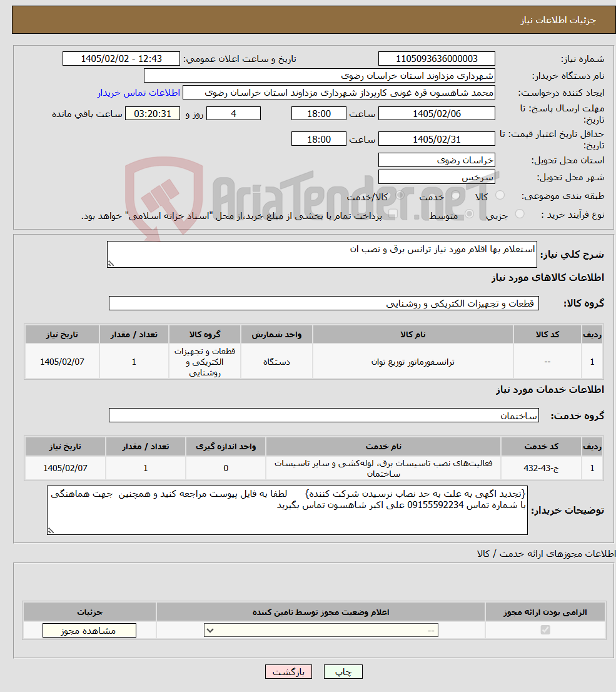Click the price validity date 1405/02/31

coord(437,139)
